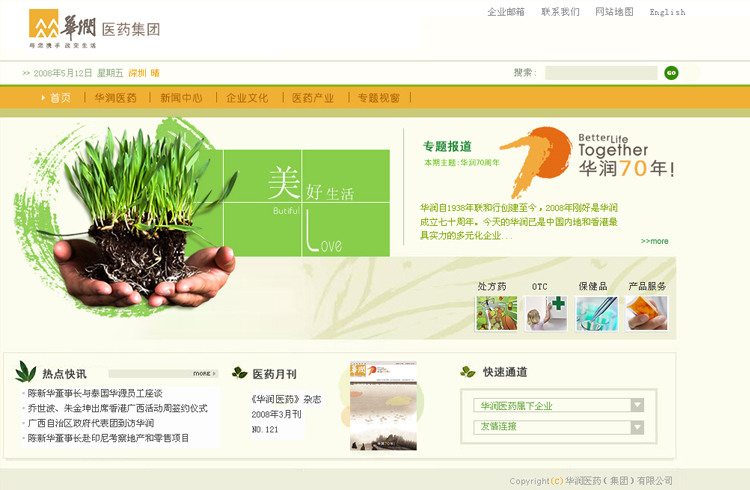Open the 保健品 product thumbnail

(x=596, y=313)
